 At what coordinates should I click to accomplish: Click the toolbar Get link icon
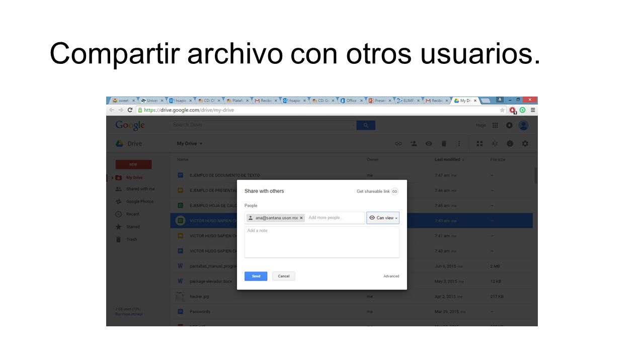point(398,143)
